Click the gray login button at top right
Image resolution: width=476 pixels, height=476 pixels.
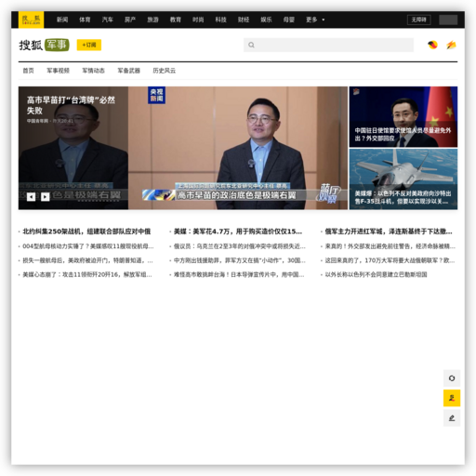click(x=448, y=20)
